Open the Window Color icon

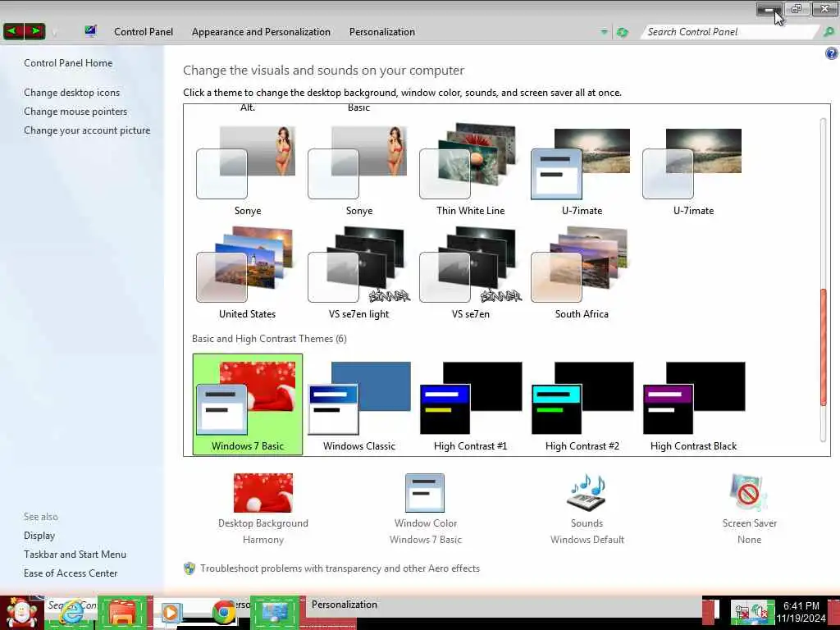click(425, 493)
